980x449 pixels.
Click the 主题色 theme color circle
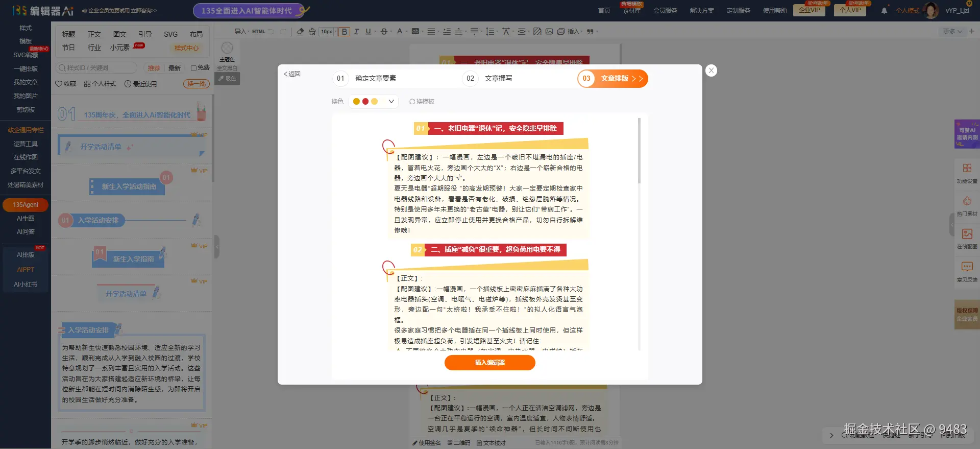coord(227,48)
